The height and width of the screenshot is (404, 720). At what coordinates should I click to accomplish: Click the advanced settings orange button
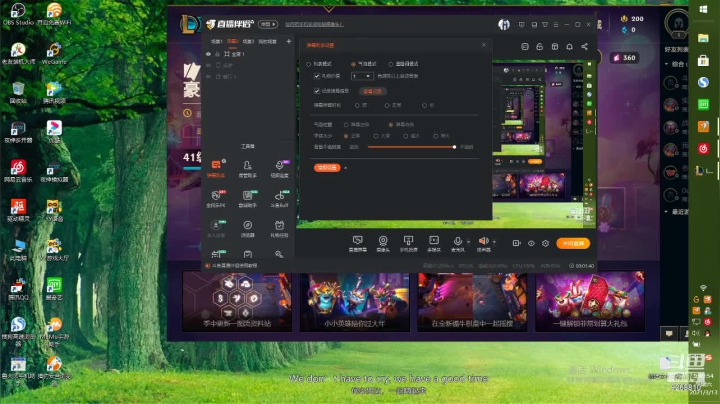327,168
